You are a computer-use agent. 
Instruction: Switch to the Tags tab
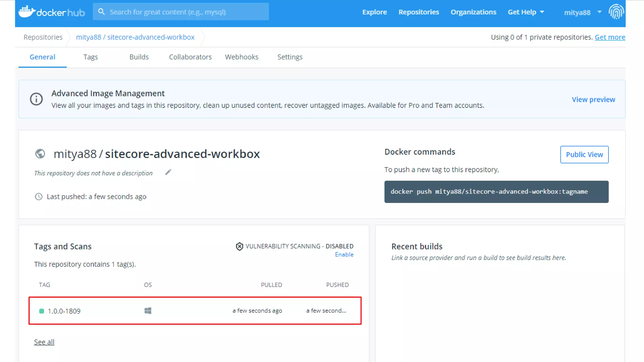[x=91, y=57]
